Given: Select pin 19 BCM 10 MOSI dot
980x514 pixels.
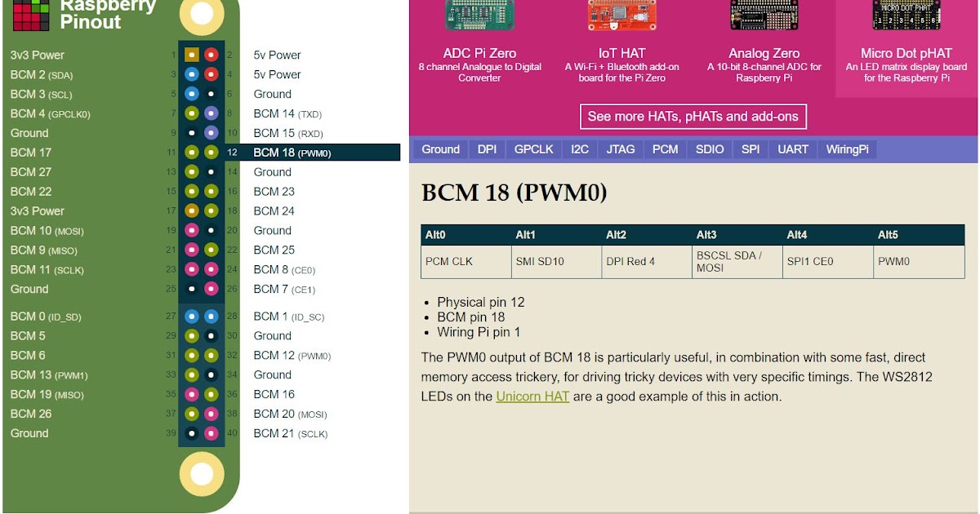Looking at the screenshot, I should (x=191, y=230).
